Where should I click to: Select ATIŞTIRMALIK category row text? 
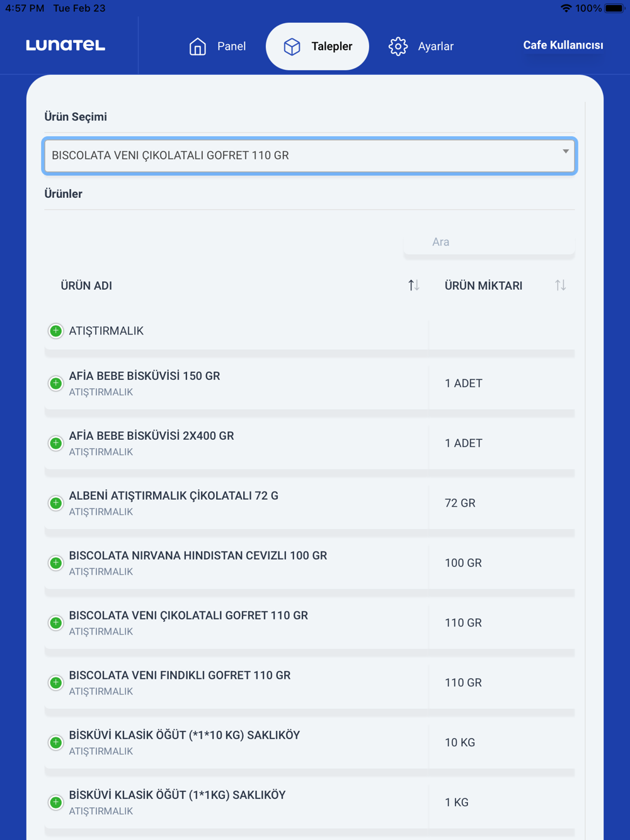coord(106,331)
